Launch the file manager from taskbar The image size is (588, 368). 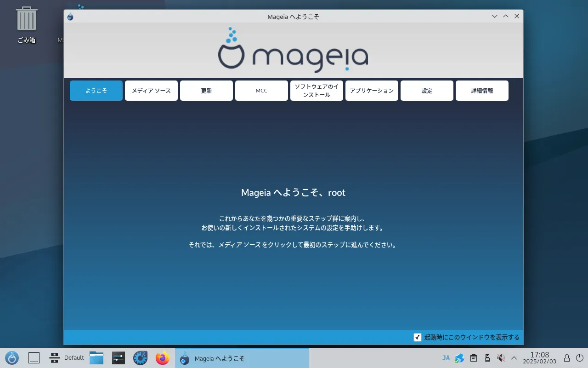[x=96, y=358]
